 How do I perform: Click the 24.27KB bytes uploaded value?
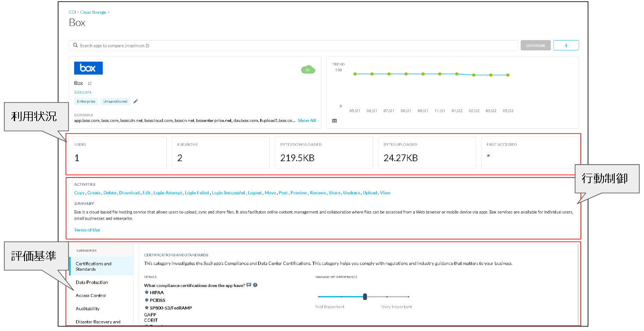pos(401,158)
